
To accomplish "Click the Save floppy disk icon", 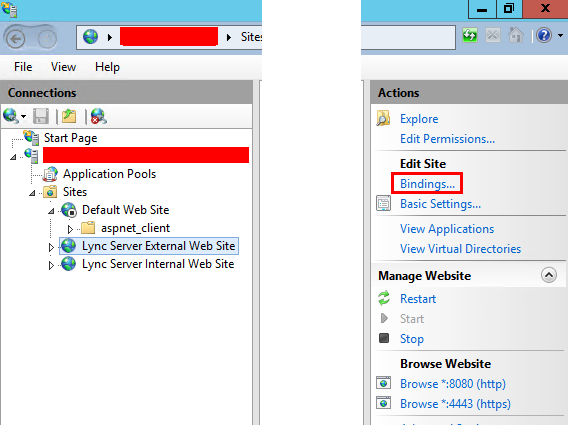I will point(41,116).
